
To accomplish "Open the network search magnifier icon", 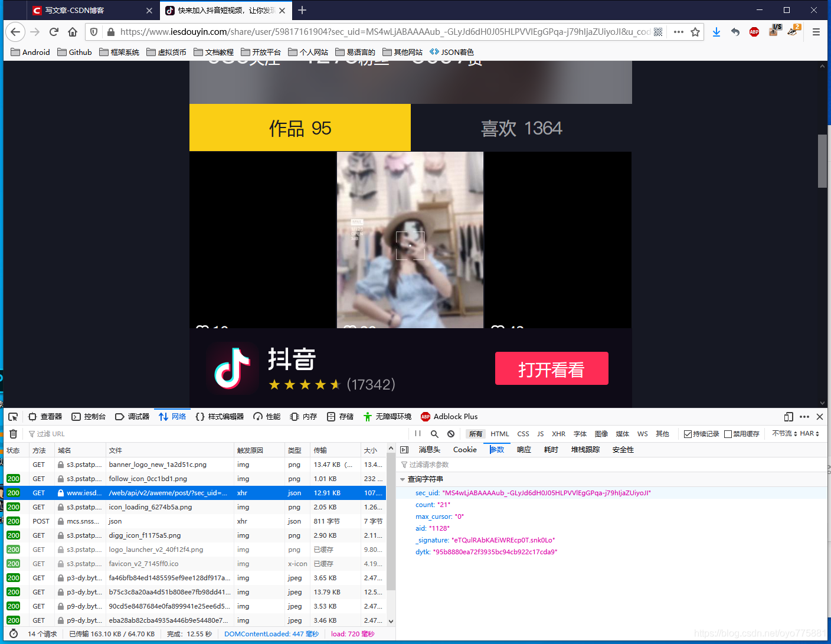I will [434, 434].
